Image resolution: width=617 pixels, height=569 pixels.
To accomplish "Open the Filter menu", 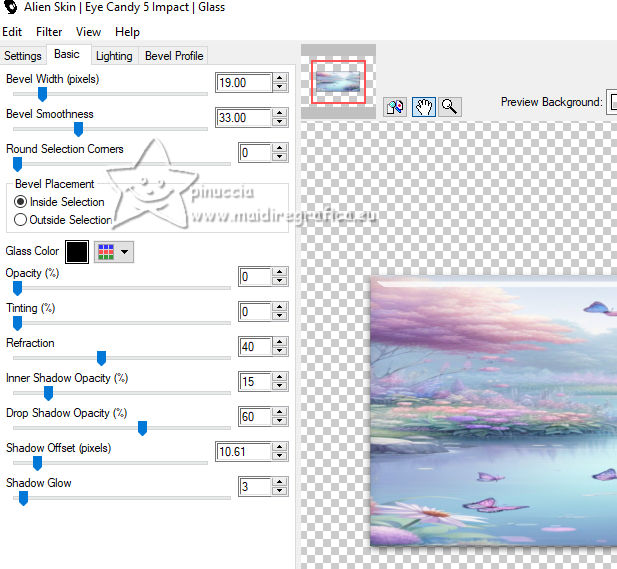I will point(49,32).
